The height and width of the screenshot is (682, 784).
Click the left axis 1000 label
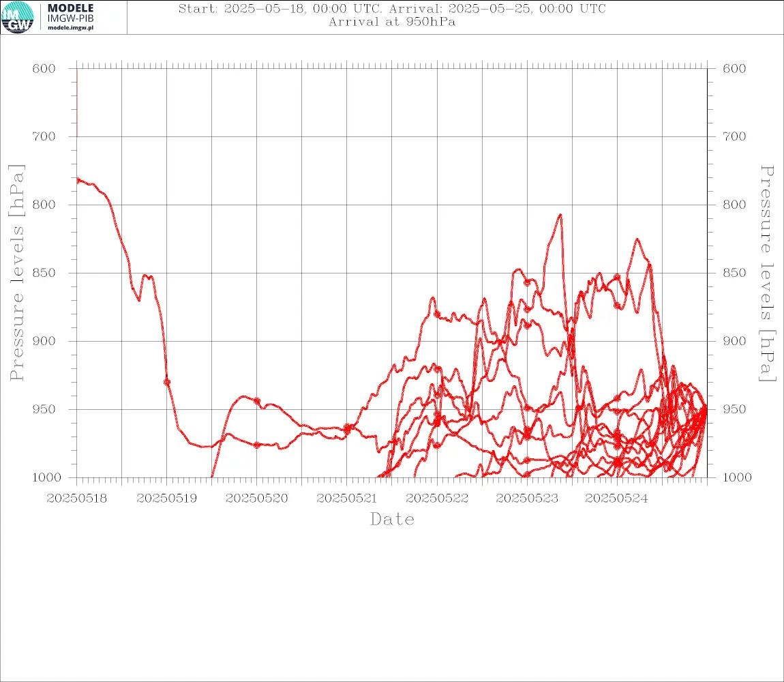pyautogui.click(x=48, y=477)
